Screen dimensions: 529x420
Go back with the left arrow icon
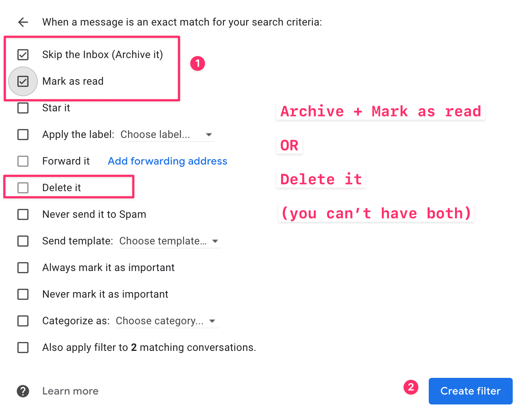coord(23,22)
